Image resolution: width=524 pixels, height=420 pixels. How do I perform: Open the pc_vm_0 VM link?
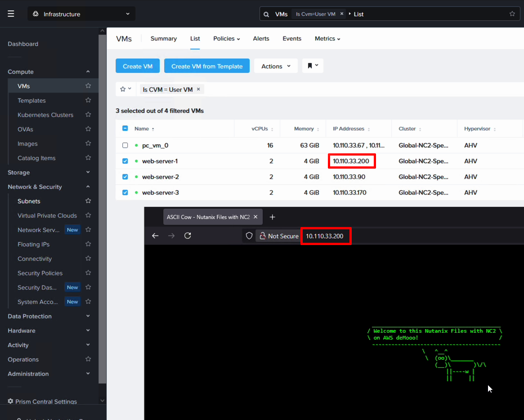point(155,145)
